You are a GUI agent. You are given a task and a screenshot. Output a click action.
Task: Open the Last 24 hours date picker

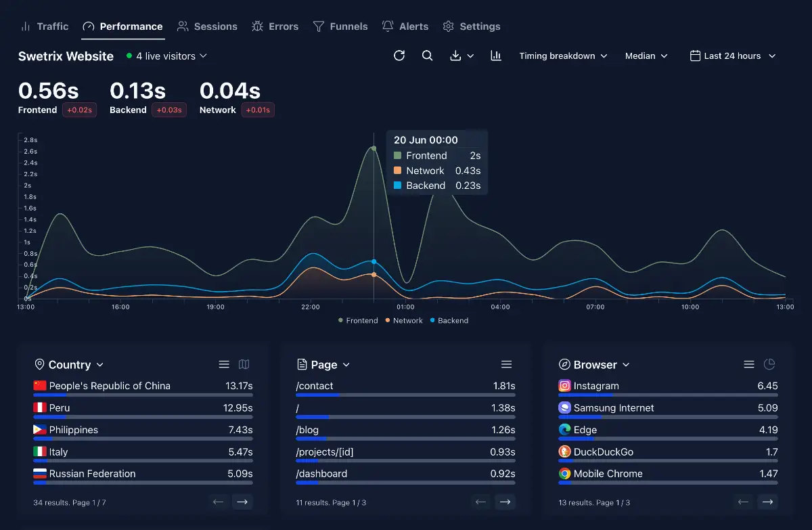pyautogui.click(x=732, y=56)
